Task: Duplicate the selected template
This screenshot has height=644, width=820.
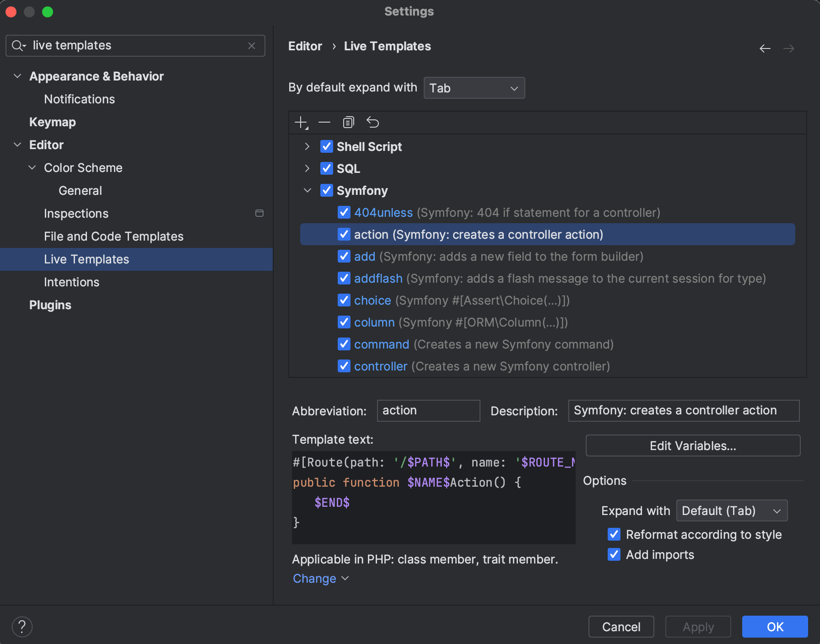Action: 348,122
